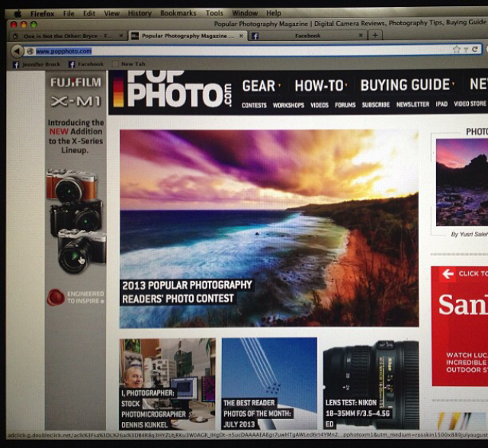Open a new tab with the plus button
488x448 pixels.
(x=375, y=35)
